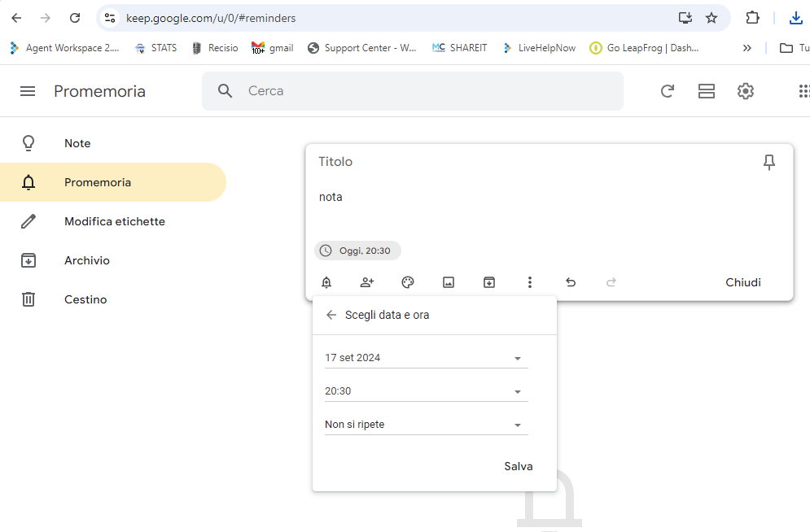Screen dimensions: 810x532
Task: Open the date dropdown showing 17 set 2024
Action: pyautogui.click(x=427, y=358)
